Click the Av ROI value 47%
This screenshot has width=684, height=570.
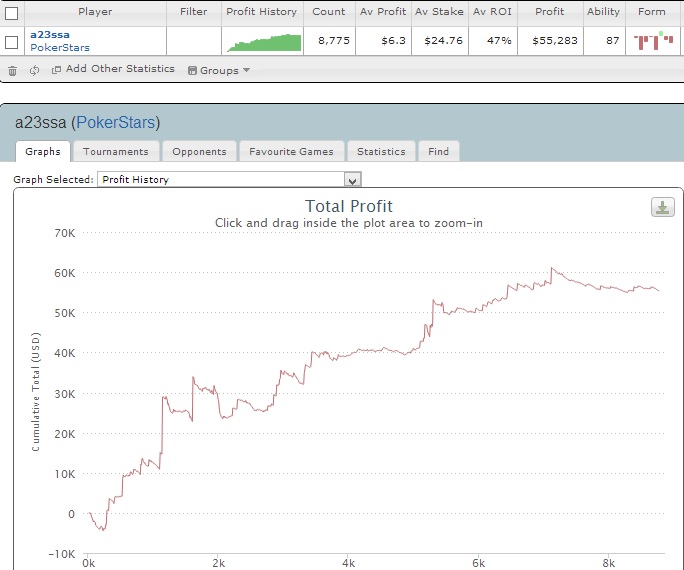pyautogui.click(x=499, y=41)
